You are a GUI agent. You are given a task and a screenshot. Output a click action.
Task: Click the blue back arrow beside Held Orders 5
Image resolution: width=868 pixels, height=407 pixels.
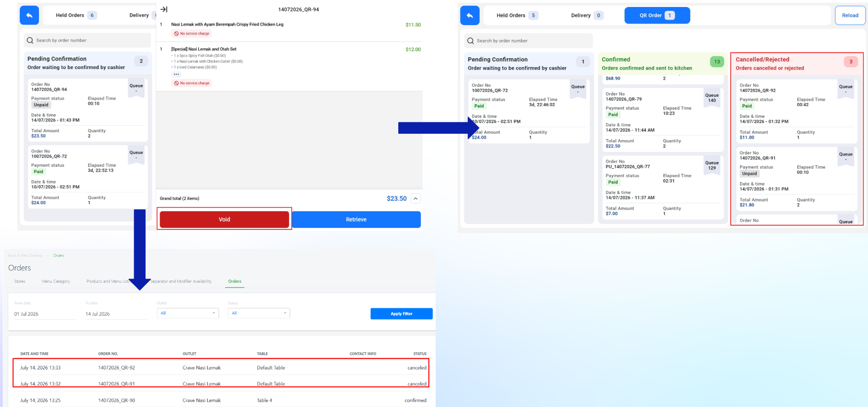click(x=470, y=15)
